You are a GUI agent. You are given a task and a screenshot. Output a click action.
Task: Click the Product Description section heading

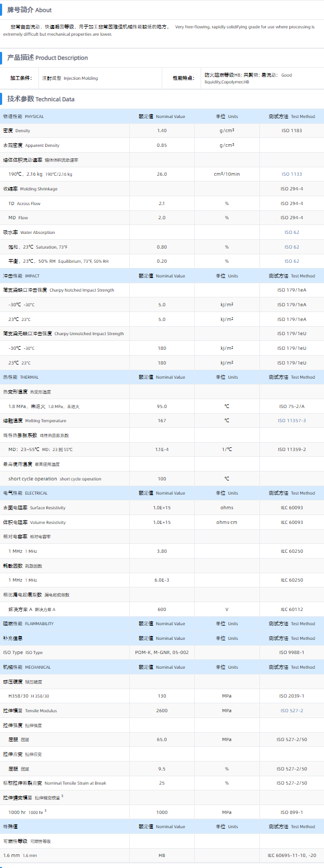point(47,58)
